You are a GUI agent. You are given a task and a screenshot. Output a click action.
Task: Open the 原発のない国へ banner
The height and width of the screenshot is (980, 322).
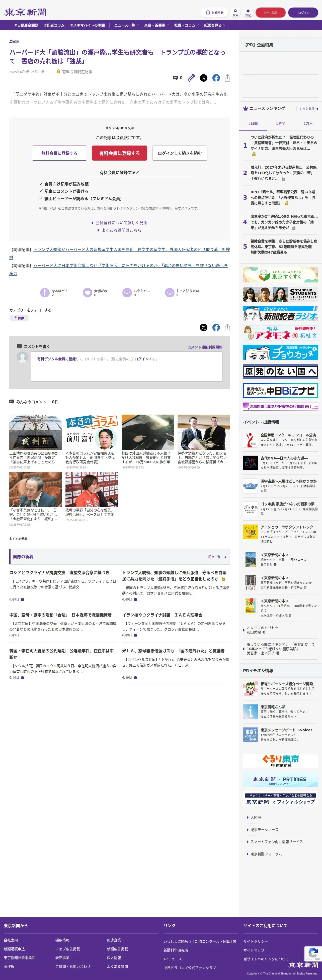pos(280,371)
